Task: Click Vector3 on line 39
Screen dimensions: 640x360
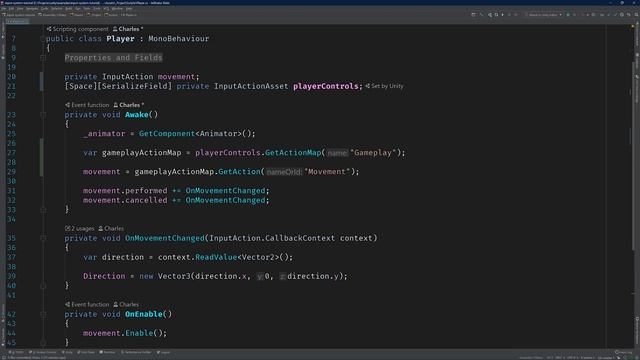Action: coord(174,276)
